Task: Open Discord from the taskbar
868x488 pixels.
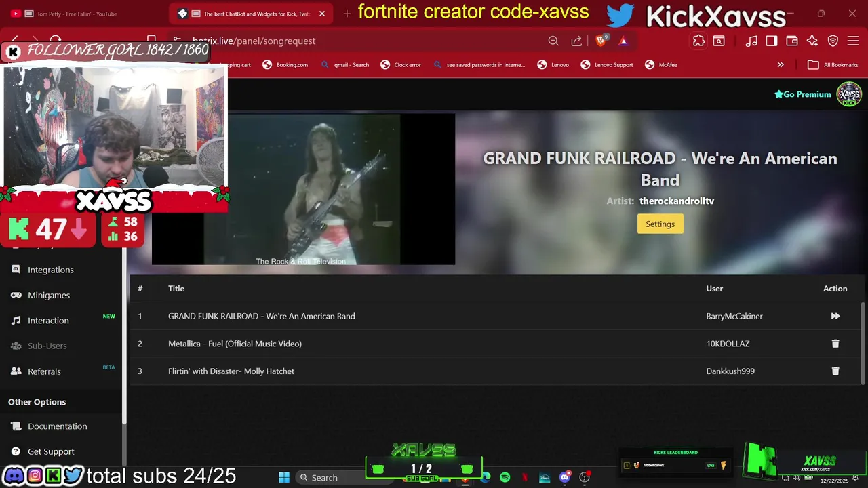Action: coord(565,478)
